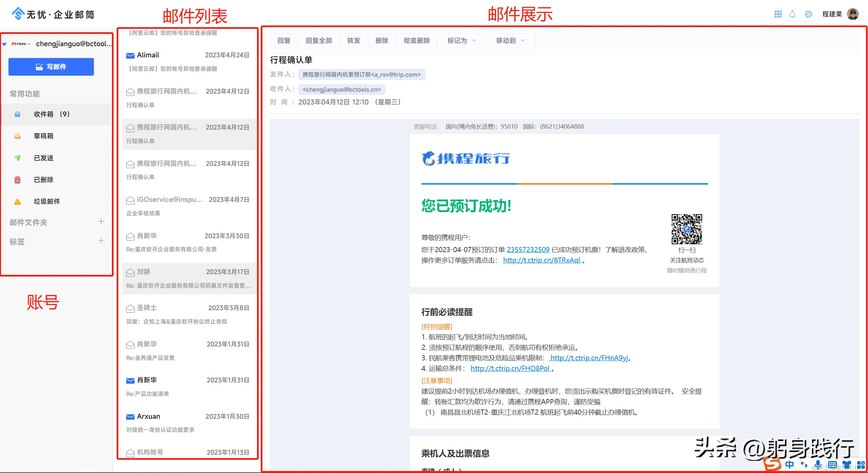Click the user avatar picture
868x473 pixels.
click(x=853, y=14)
